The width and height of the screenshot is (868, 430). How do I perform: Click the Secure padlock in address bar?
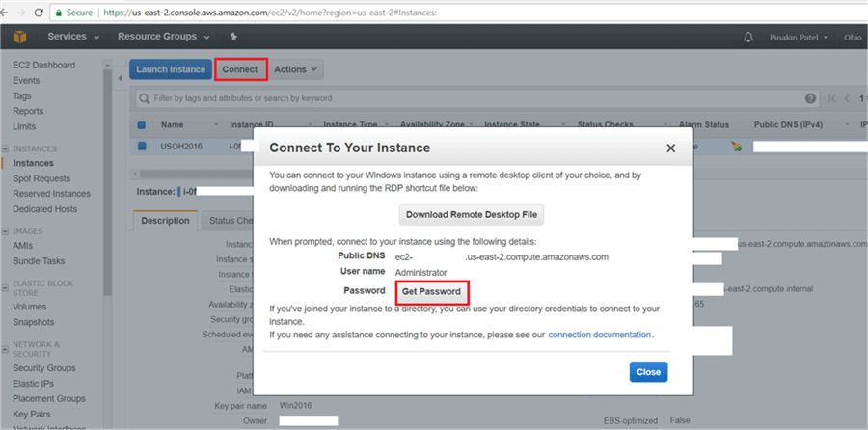tap(59, 13)
